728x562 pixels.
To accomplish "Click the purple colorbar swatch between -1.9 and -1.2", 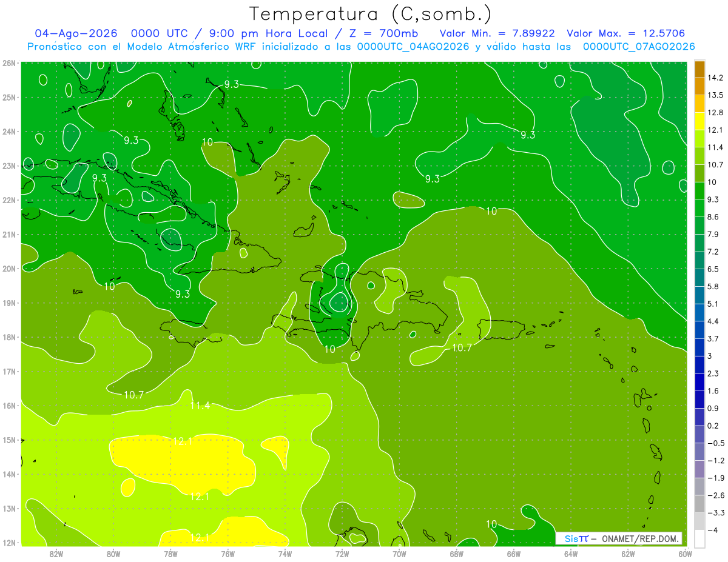I will tap(699, 469).
